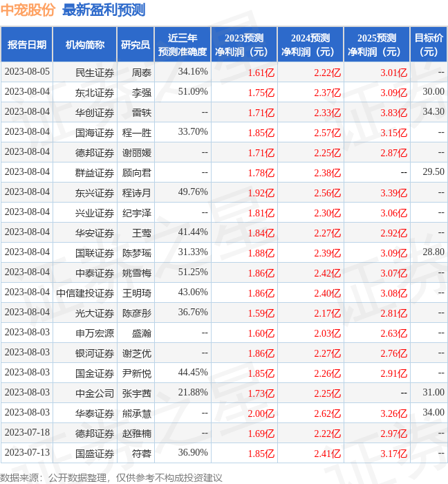Click researcher name 李强
The height and width of the screenshot is (484, 448).
point(142,93)
